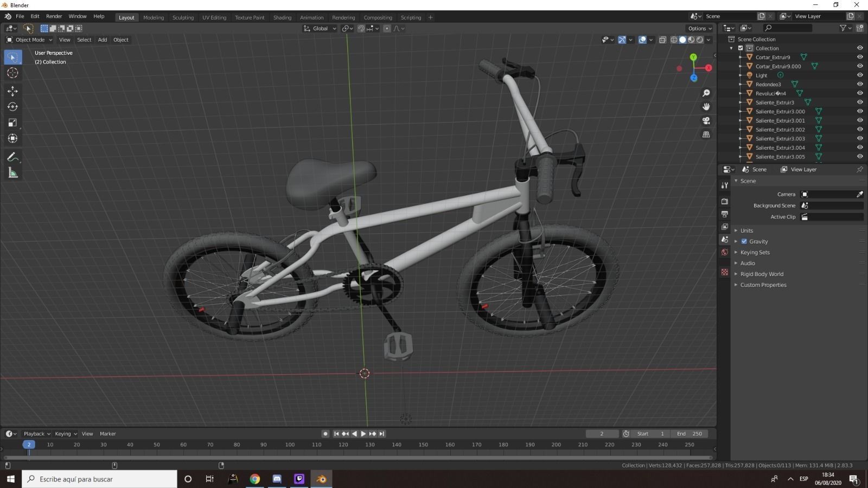The width and height of the screenshot is (868, 488).
Task: Pin the properties editor with pin icon
Action: pos(859,169)
